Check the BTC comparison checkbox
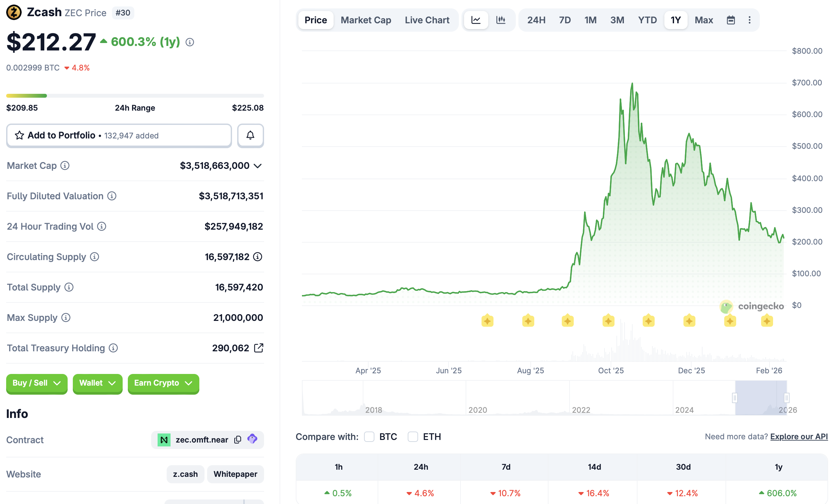 click(x=369, y=437)
